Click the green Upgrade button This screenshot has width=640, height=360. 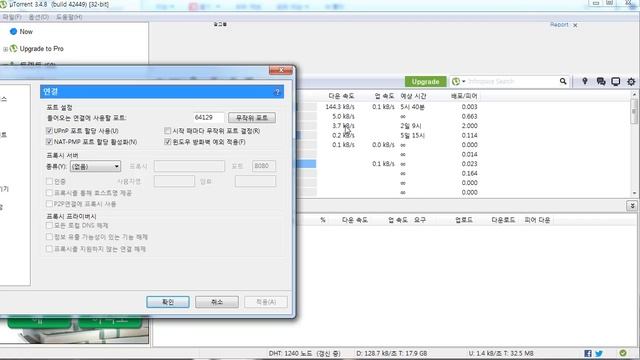[425, 82]
